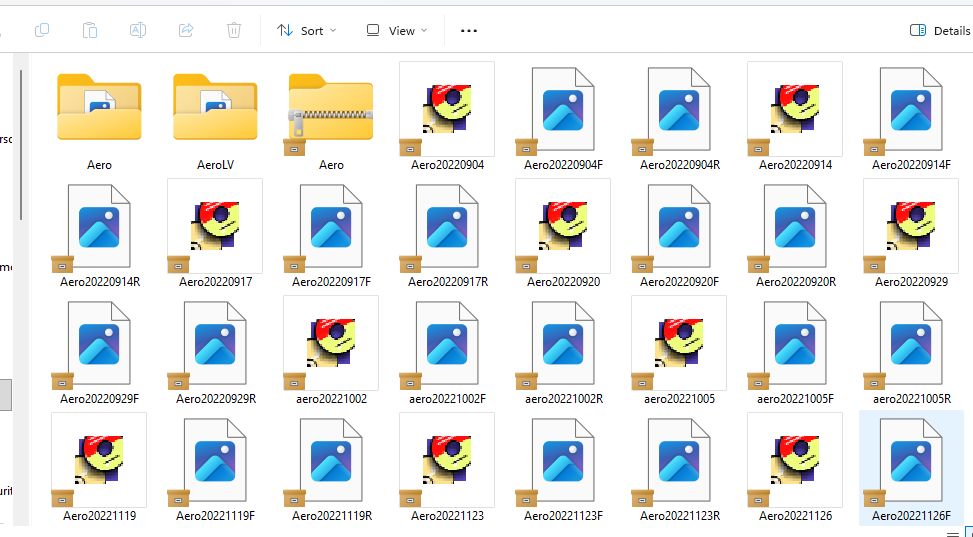Screen dimensions: 973x537
Task: Select the Aero folder
Action: coord(99,118)
